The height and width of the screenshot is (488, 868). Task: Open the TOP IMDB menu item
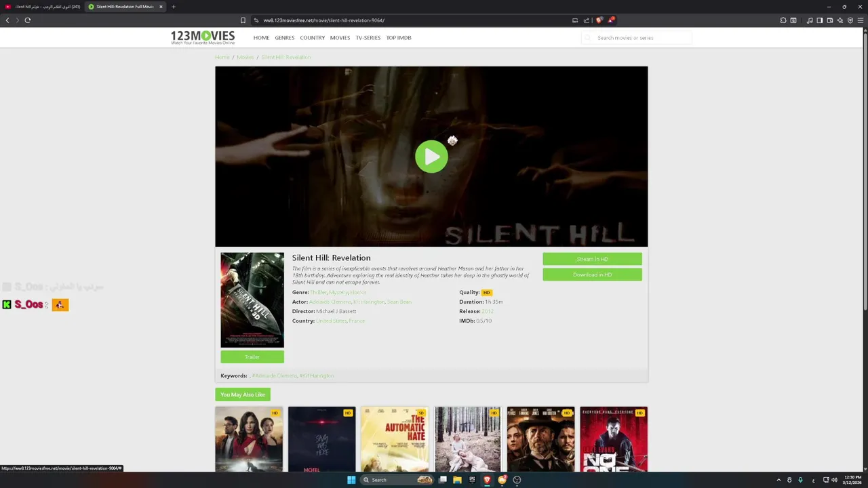[399, 38]
